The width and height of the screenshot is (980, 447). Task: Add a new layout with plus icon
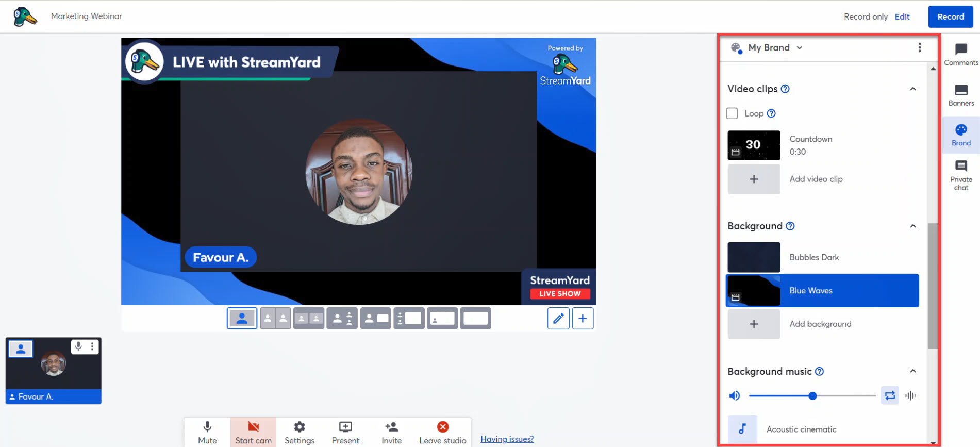pos(583,319)
